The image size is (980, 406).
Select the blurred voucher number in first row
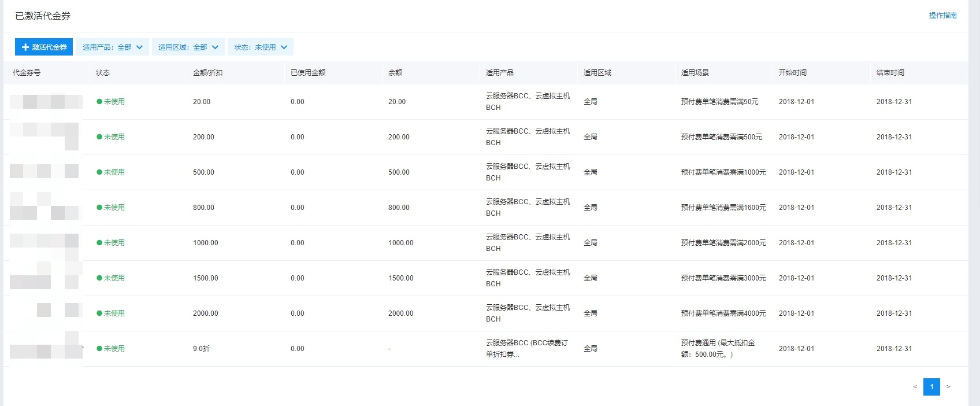46,102
